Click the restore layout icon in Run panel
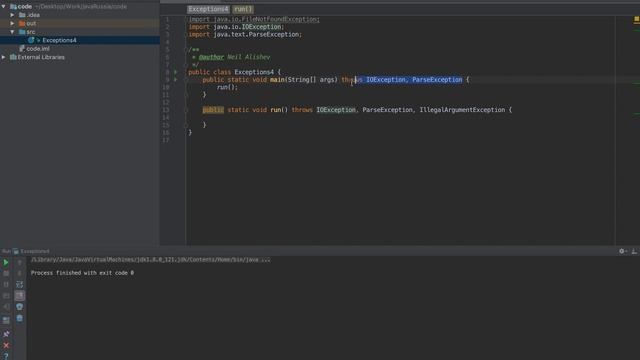Screen dimensions: 640x360 tap(6, 321)
